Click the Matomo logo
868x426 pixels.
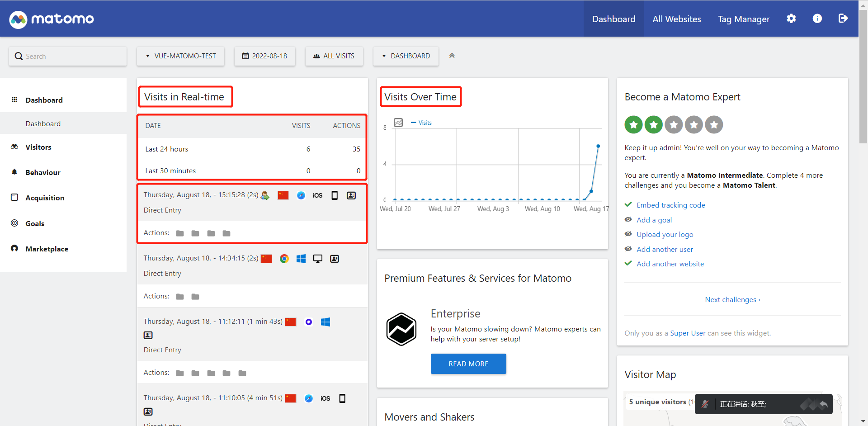pyautogui.click(x=52, y=19)
